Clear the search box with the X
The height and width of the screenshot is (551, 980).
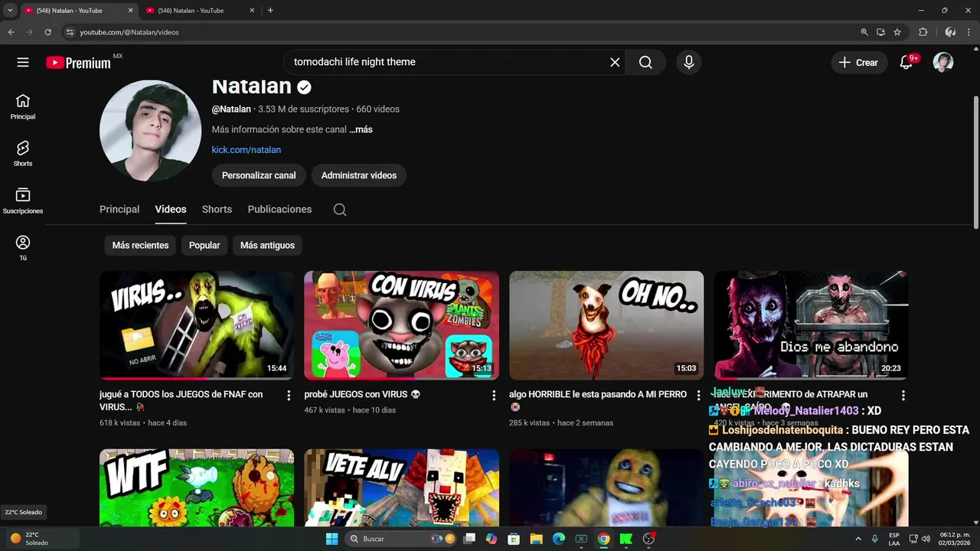pos(615,62)
